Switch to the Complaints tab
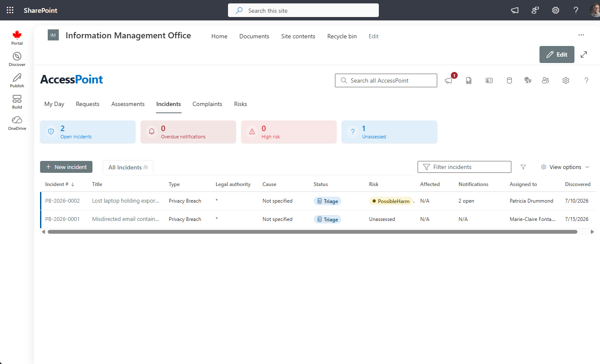 pyautogui.click(x=207, y=104)
